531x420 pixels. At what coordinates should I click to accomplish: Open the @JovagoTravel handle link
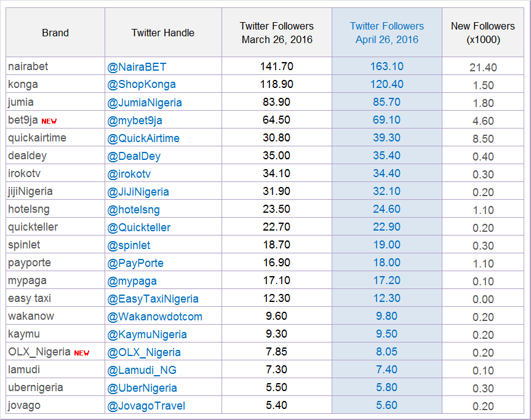146,405
